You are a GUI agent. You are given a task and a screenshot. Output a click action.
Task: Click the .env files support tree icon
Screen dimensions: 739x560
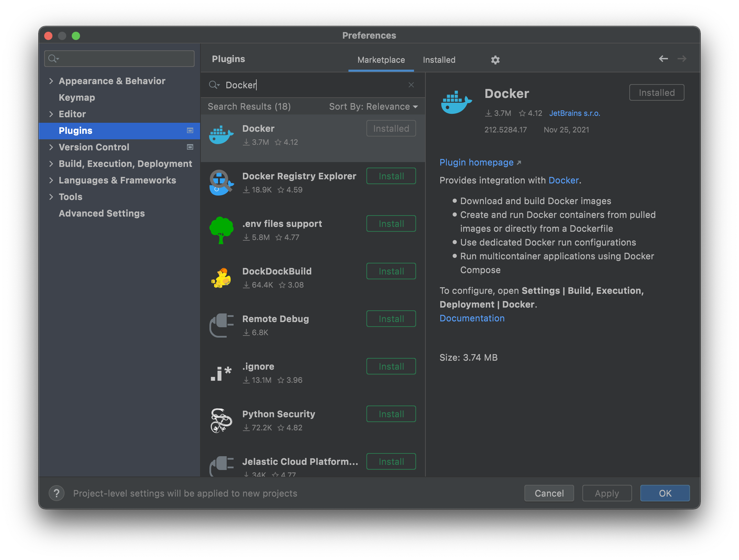(x=221, y=230)
